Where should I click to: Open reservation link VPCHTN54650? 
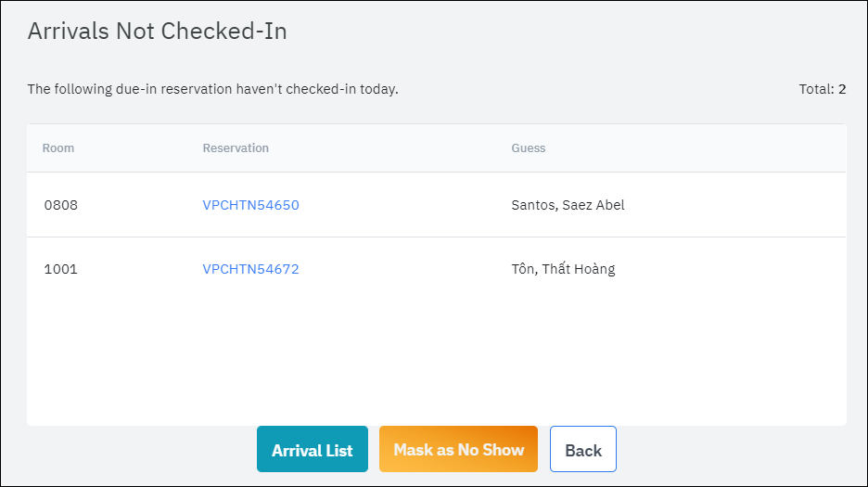click(x=250, y=205)
